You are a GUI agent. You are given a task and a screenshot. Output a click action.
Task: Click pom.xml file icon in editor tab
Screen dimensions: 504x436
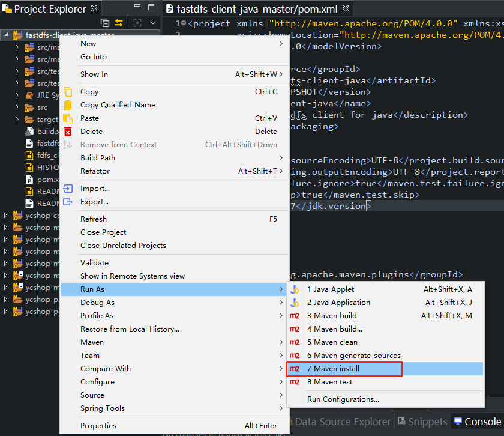point(169,9)
